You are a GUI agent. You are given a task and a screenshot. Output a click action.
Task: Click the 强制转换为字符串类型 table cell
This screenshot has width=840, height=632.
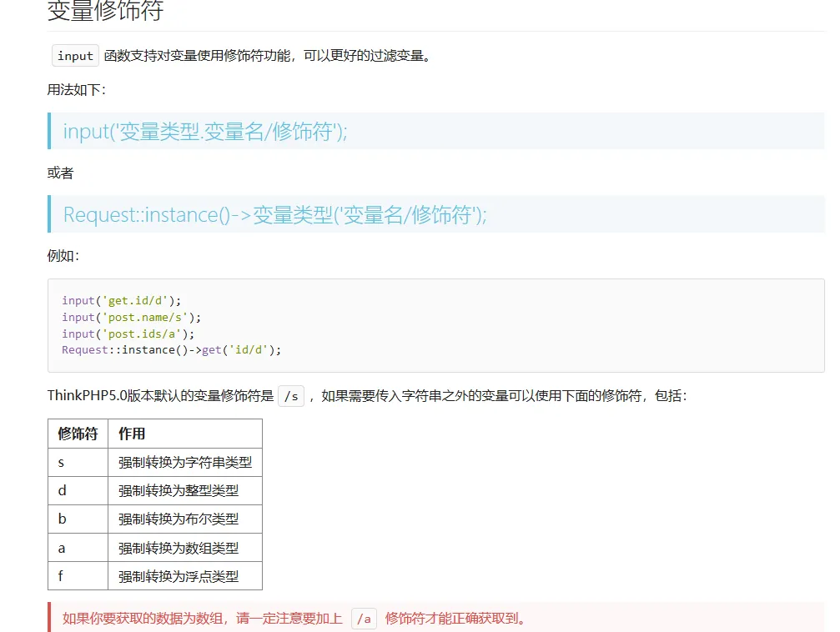pyautogui.click(x=184, y=462)
